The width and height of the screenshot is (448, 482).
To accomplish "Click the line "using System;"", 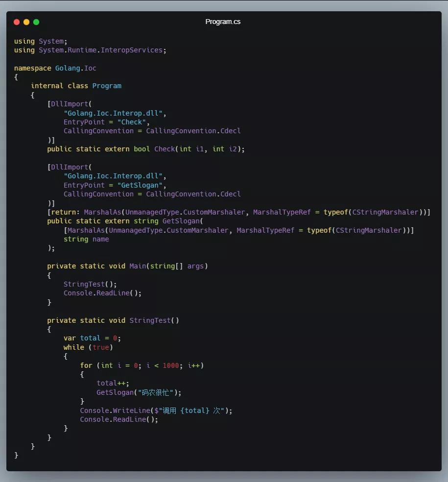I will point(41,41).
